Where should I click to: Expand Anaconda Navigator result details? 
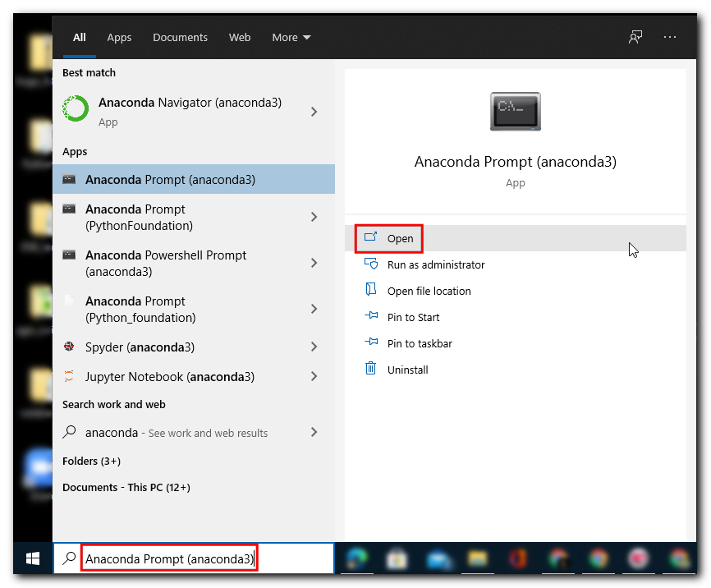point(314,112)
